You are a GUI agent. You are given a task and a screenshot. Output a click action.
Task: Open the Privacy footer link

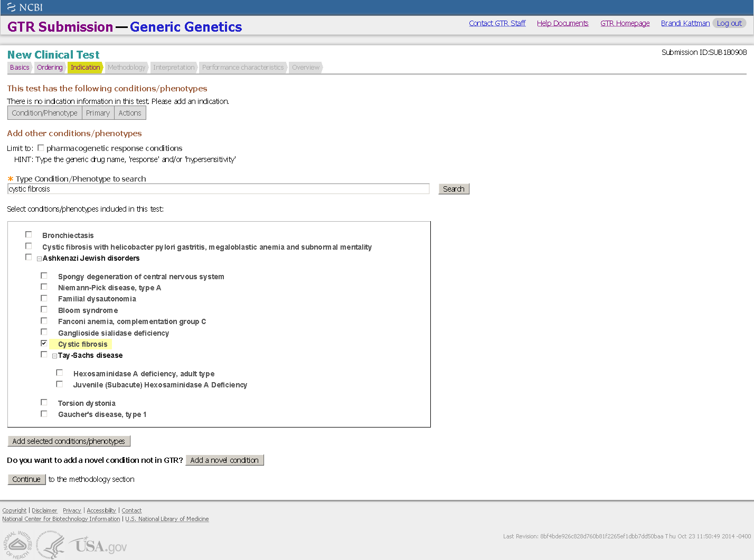click(x=72, y=510)
